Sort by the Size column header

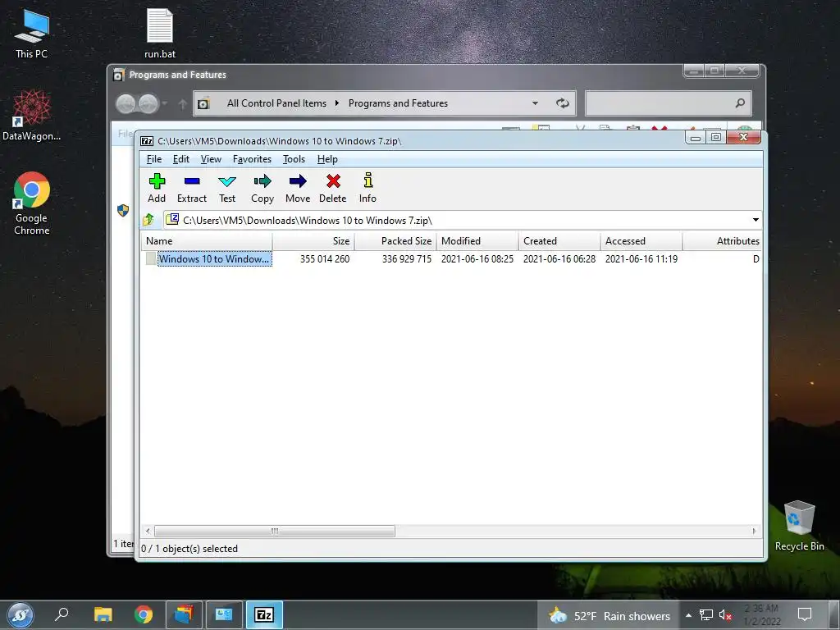pos(313,241)
